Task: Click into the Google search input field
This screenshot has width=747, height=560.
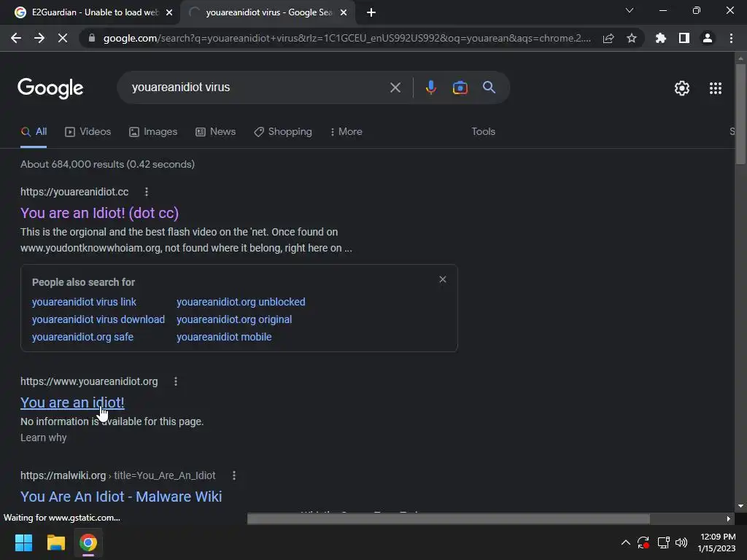Action: tap(258, 87)
